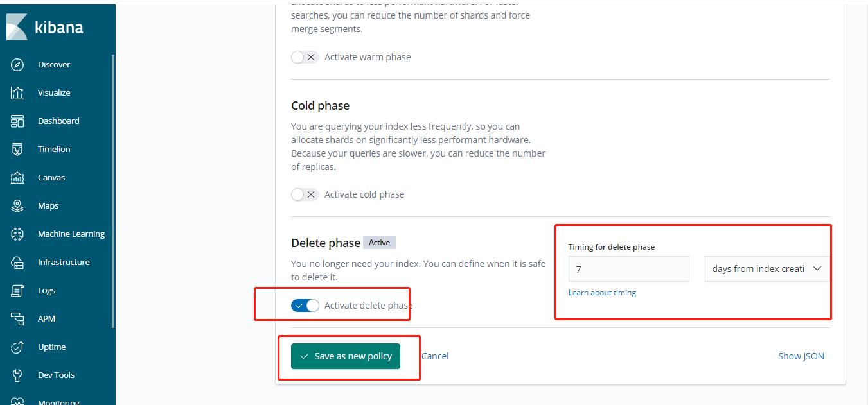Disable the Activate delete phase switch
868x405 pixels.
pyautogui.click(x=305, y=306)
